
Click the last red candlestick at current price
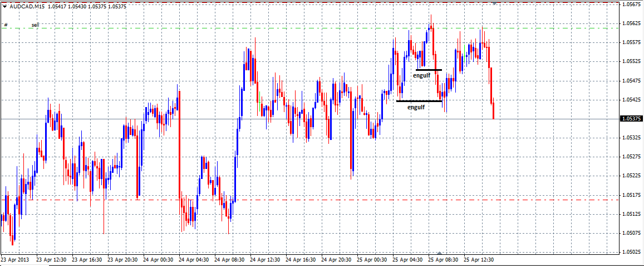click(494, 110)
